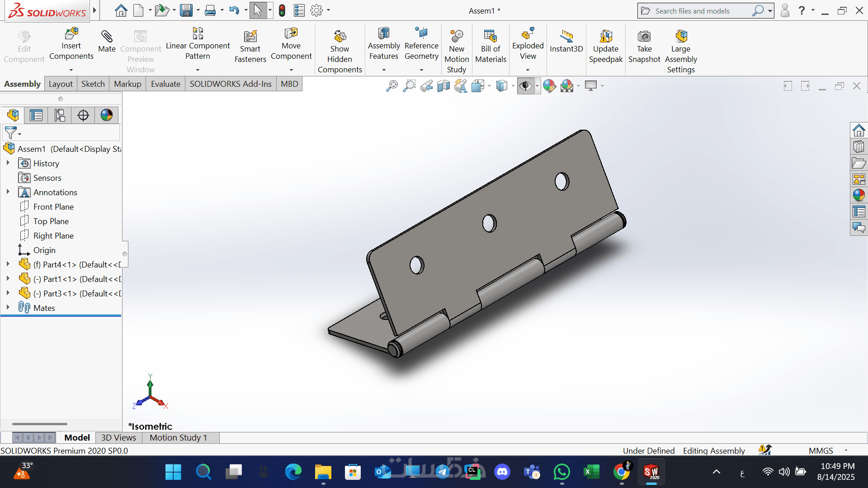Click Smart Fasteners icon
Image resolution: width=868 pixels, height=488 pixels.
coord(250,37)
